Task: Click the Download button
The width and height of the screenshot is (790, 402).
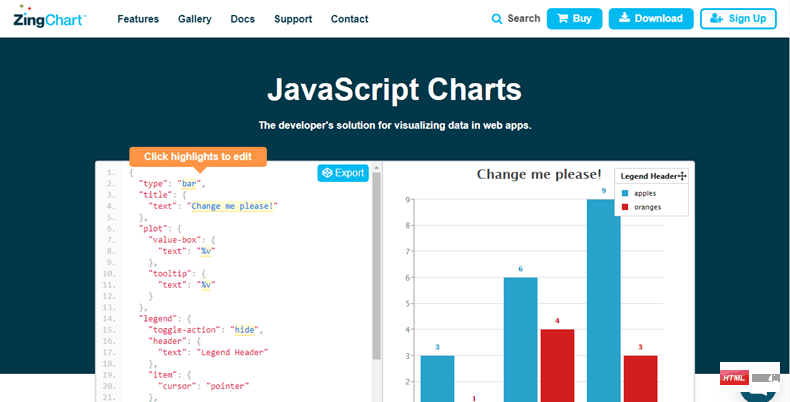Action: click(x=651, y=19)
